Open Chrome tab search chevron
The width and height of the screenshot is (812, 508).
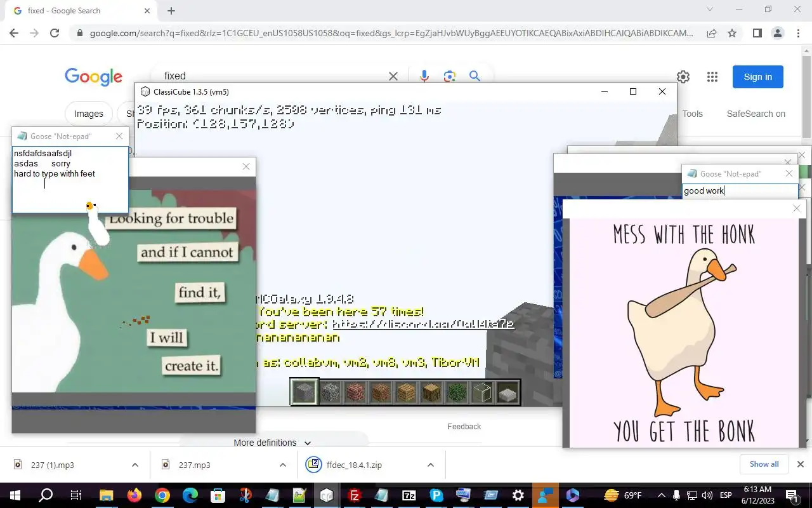[x=710, y=9]
